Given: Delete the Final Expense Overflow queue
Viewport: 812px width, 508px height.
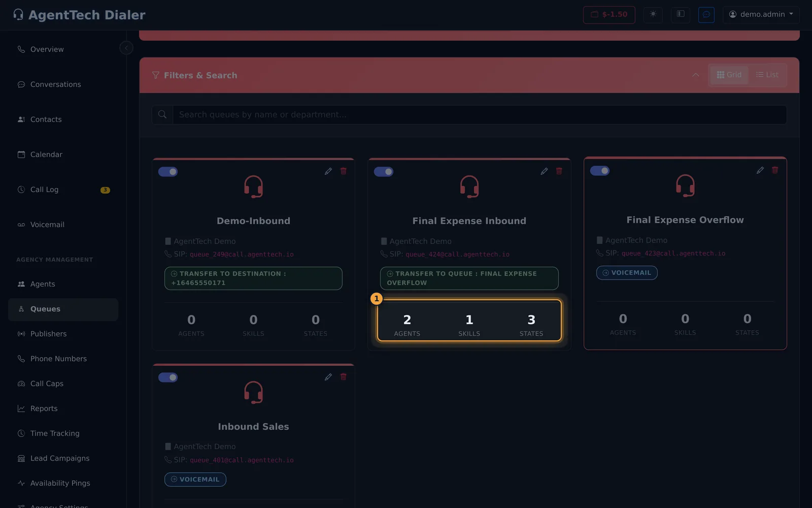Looking at the screenshot, I should point(775,170).
